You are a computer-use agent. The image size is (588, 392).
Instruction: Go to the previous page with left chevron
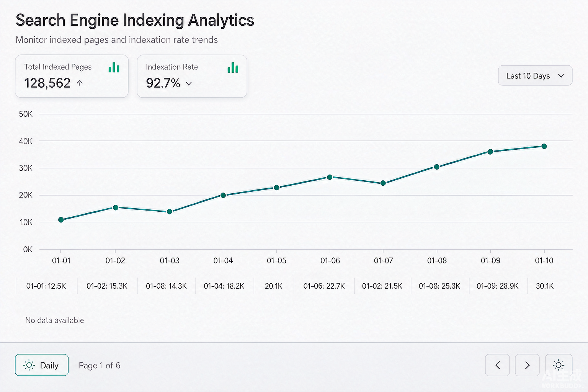[x=497, y=365]
